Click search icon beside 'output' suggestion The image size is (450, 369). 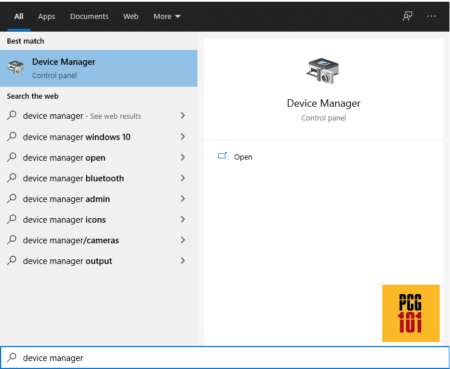(12, 260)
